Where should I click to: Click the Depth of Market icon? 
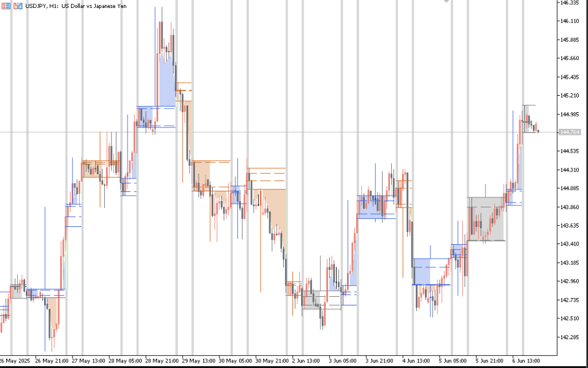point(17,6)
